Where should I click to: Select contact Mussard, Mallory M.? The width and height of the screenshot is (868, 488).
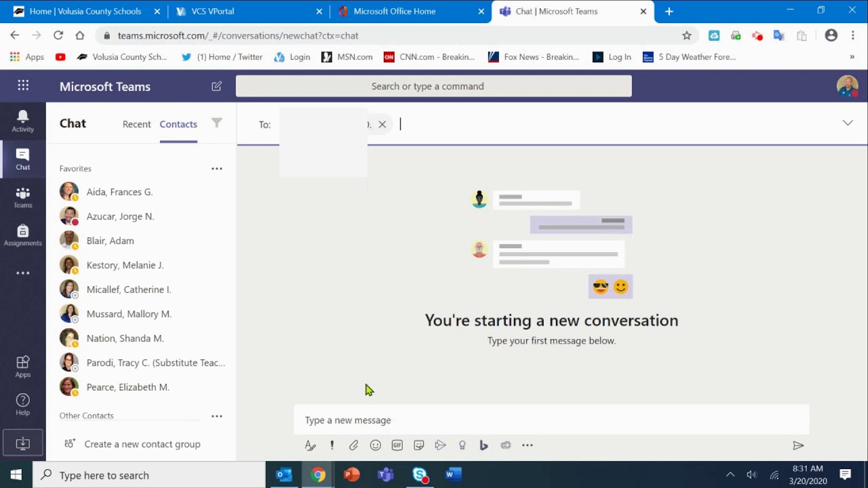141,314
